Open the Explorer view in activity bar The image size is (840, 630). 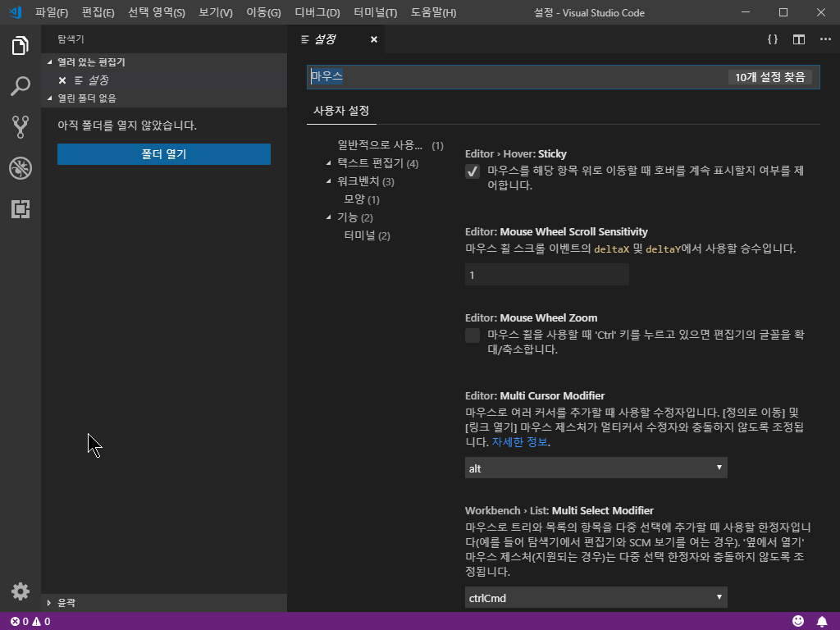(x=21, y=46)
